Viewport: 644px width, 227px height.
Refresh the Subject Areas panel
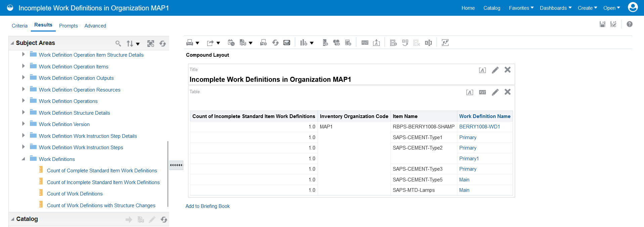pos(163,43)
